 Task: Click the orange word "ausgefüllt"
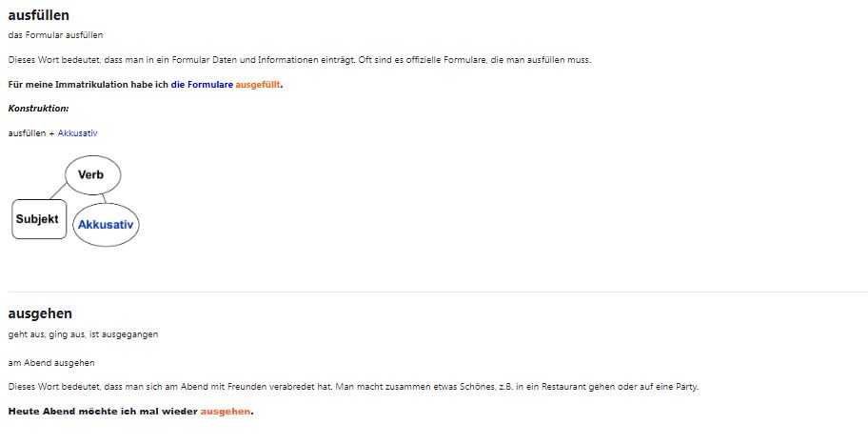258,84
